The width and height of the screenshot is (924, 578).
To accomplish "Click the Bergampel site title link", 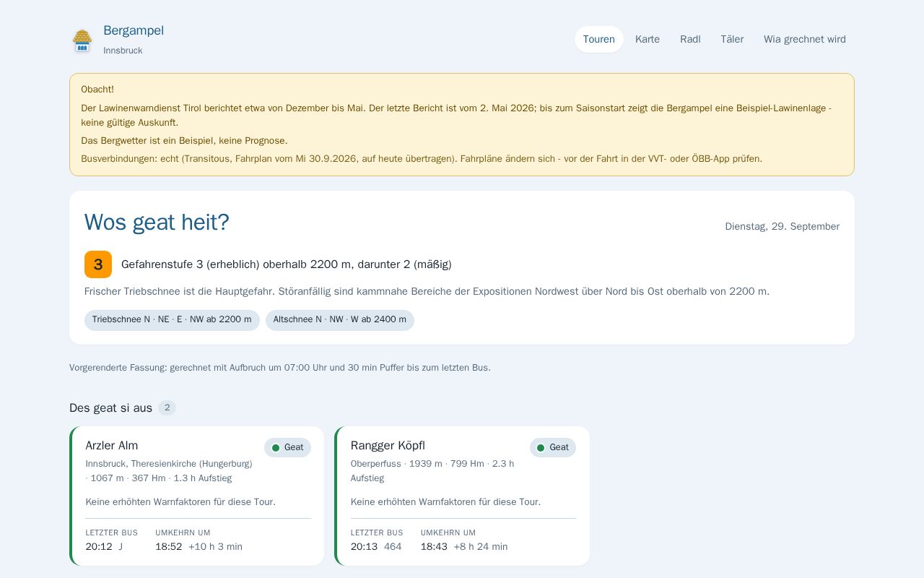I will click(134, 30).
